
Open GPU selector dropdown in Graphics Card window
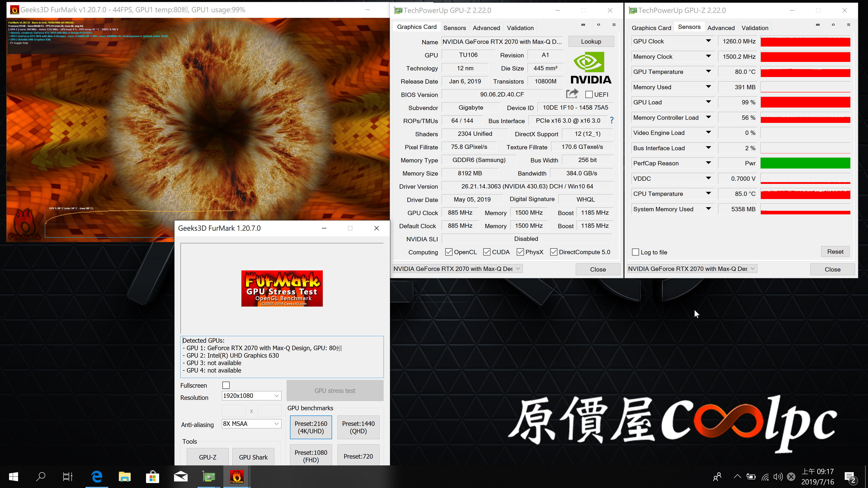458,268
